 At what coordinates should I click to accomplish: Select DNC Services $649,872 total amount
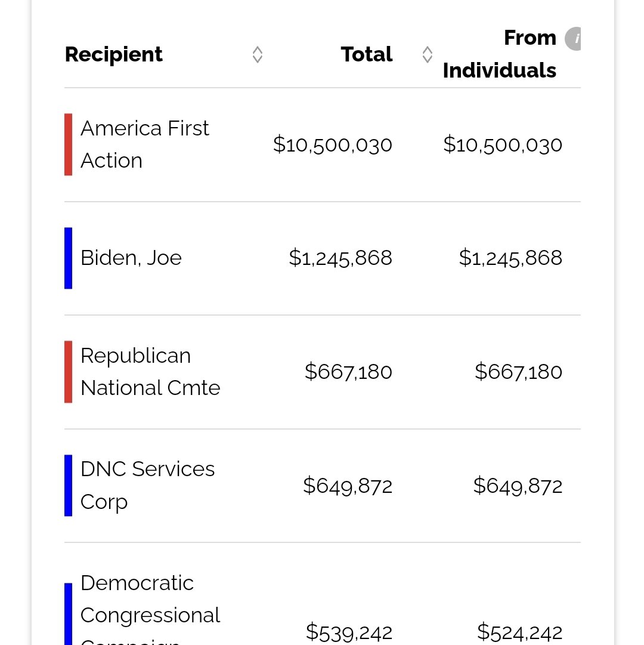pos(348,486)
